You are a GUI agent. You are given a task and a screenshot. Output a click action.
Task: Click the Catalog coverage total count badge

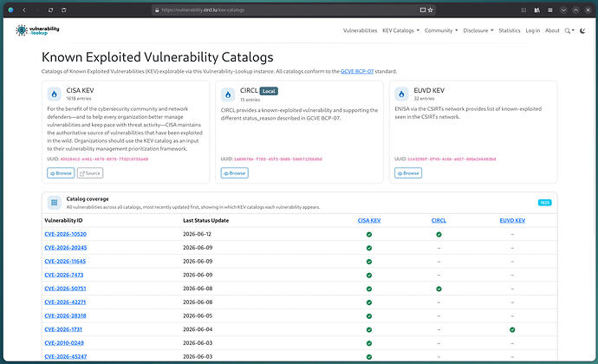pyautogui.click(x=544, y=203)
